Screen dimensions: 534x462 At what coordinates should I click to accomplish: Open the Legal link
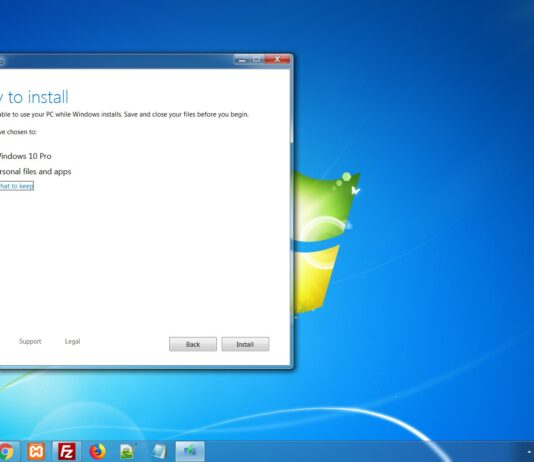[72, 341]
